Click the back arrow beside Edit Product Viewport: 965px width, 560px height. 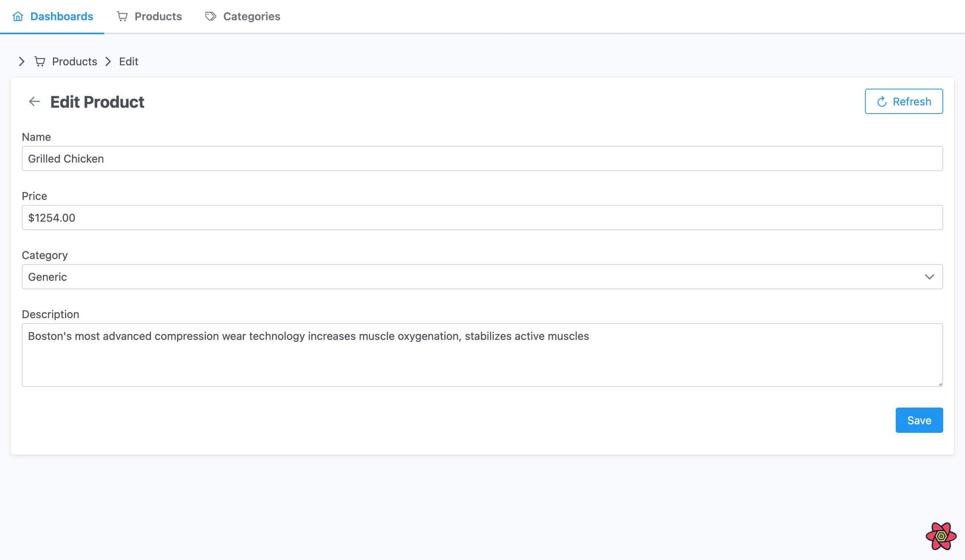tap(34, 101)
